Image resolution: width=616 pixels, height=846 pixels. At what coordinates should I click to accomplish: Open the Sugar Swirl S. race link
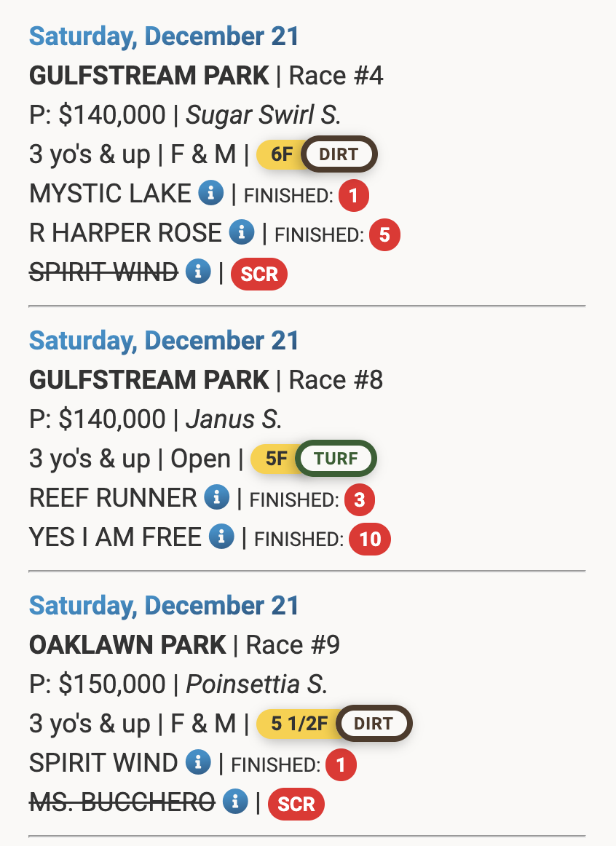[264, 115]
